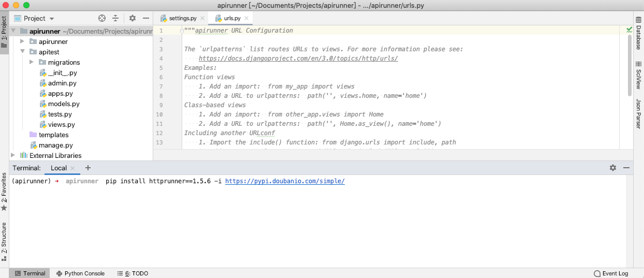Click 'Function views' comment line

[210, 77]
